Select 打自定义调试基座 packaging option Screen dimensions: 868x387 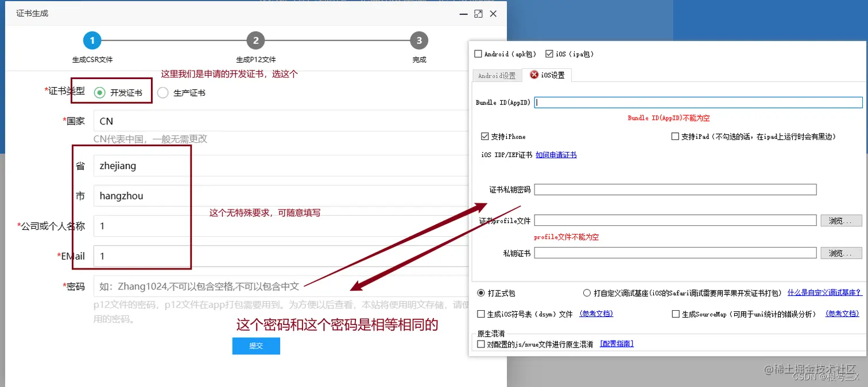click(x=587, y=292)
